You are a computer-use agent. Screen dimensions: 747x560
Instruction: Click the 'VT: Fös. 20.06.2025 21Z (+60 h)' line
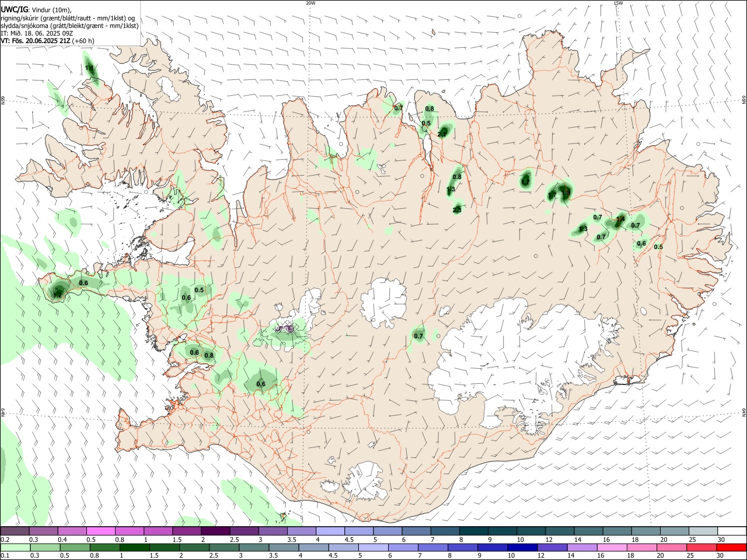(x=47, y=41)
